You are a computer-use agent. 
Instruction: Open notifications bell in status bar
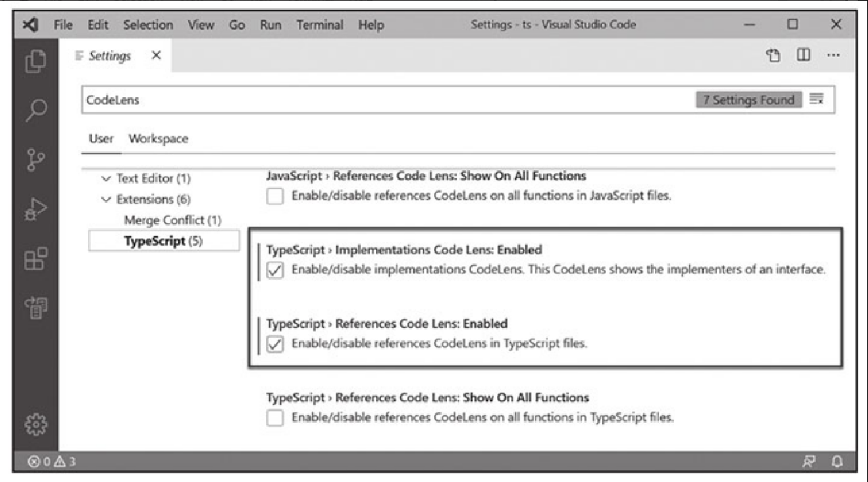(837, 461)
